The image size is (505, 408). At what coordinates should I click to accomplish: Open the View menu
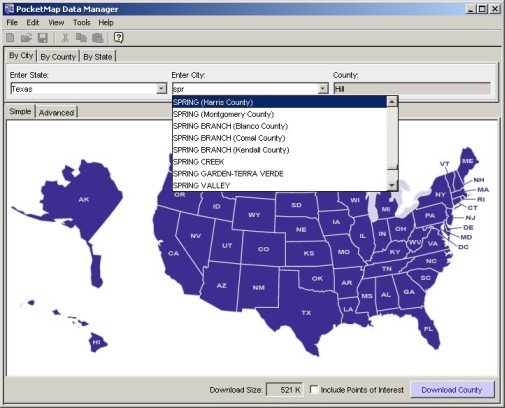[56, 23]
